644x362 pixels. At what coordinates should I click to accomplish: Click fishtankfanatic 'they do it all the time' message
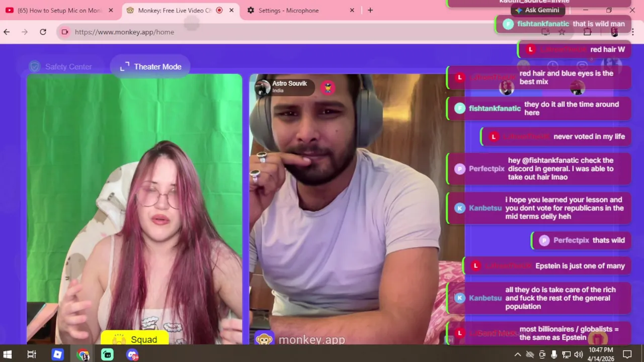[x=539, y=109]
